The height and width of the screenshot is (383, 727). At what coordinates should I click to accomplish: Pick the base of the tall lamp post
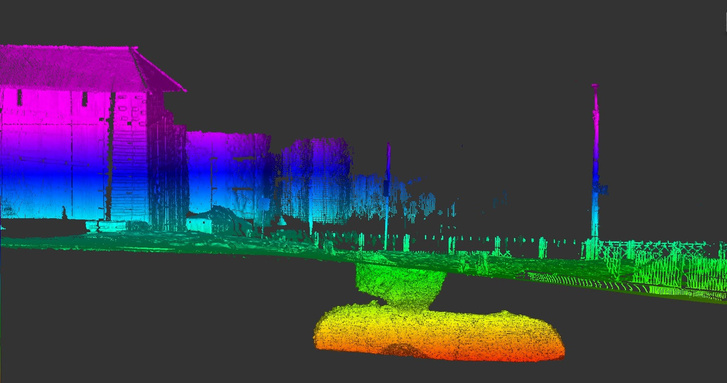[592, 249]
